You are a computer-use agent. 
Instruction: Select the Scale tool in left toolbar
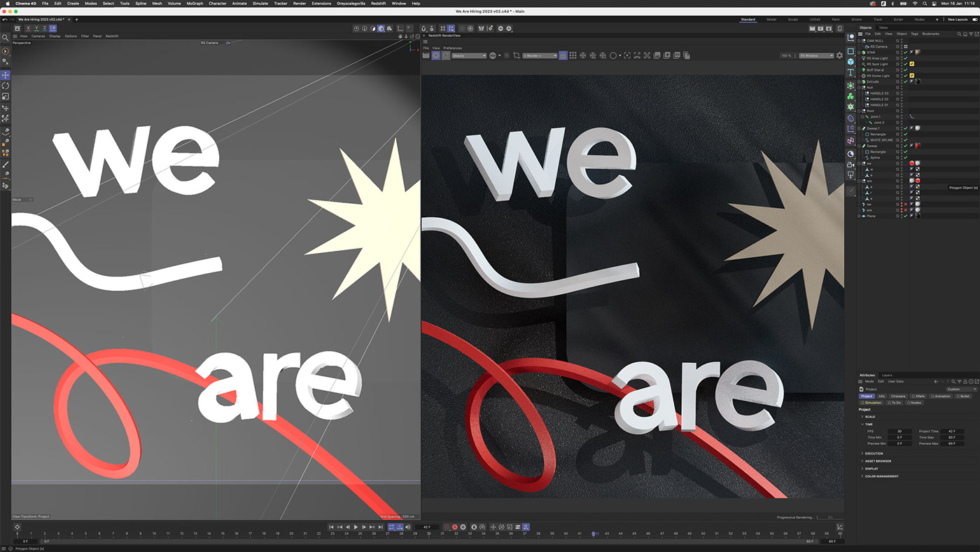pyautogui.click(x=6, y=96)
